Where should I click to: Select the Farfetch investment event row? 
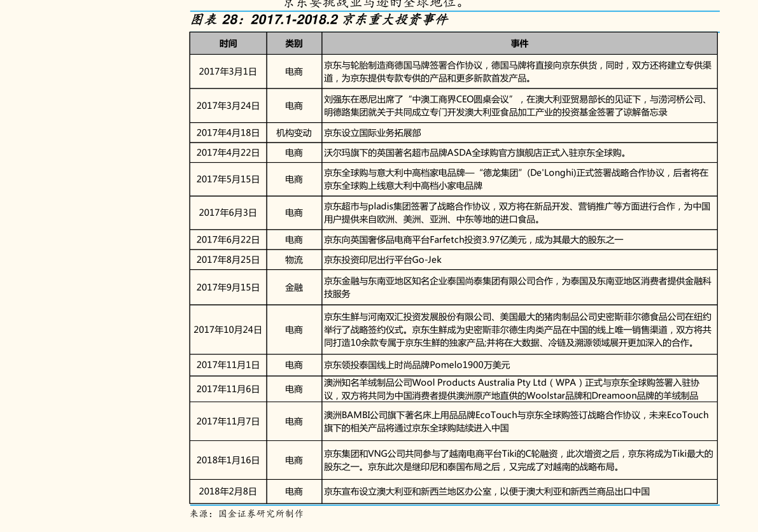[453, 240]
